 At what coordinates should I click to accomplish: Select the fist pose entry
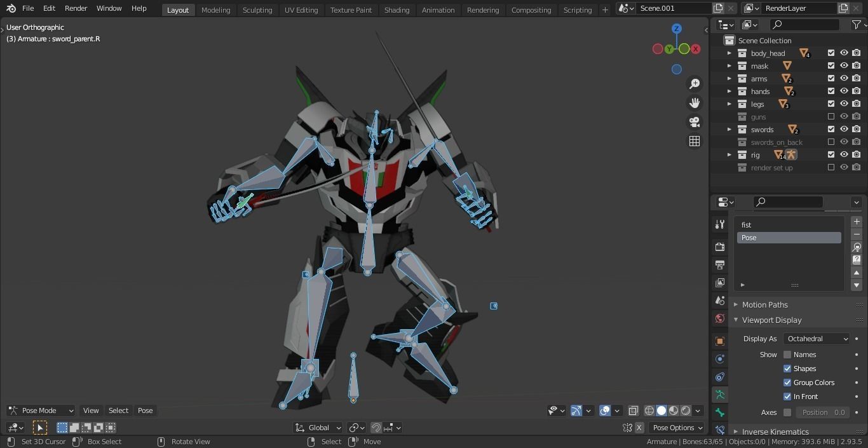point(789,225)
